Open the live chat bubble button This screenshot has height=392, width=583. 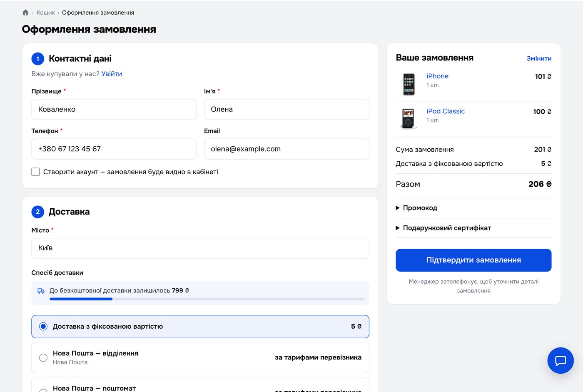click(561, 360)
